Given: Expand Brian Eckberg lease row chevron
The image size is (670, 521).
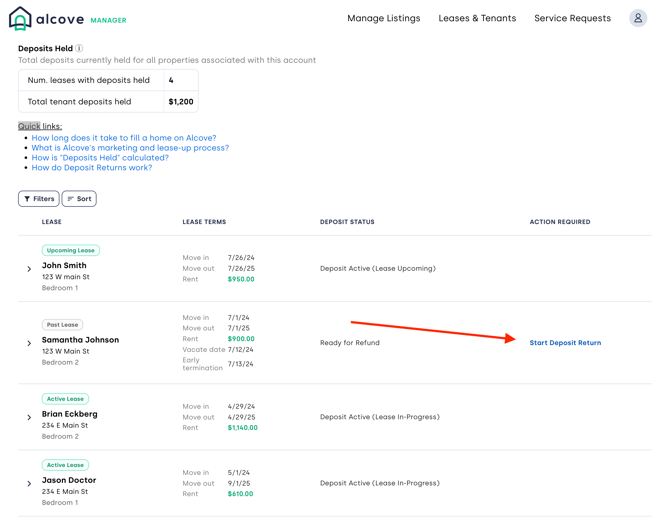Looking at the screenshot, I should coord(29,417).
